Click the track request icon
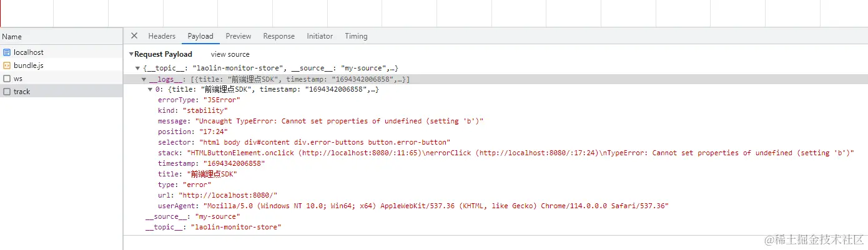 pos(7,92)
